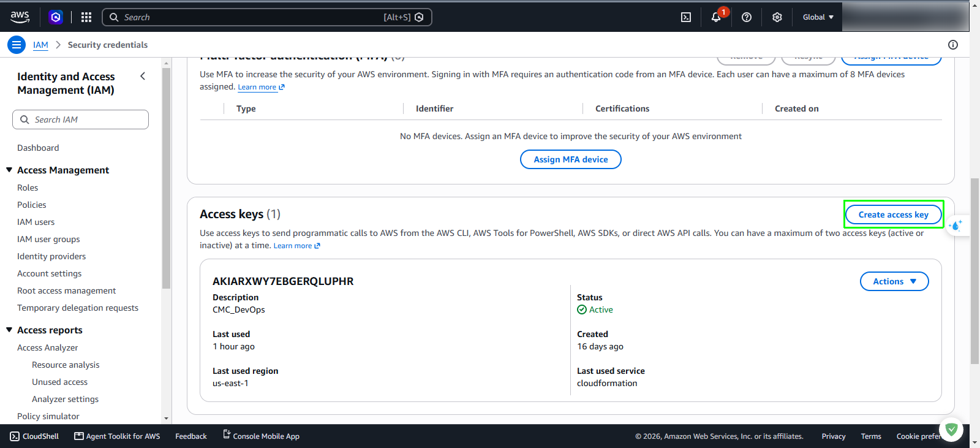Launch CloudShell from the top bar icon

pyautogui.click(x=686, y=17)
